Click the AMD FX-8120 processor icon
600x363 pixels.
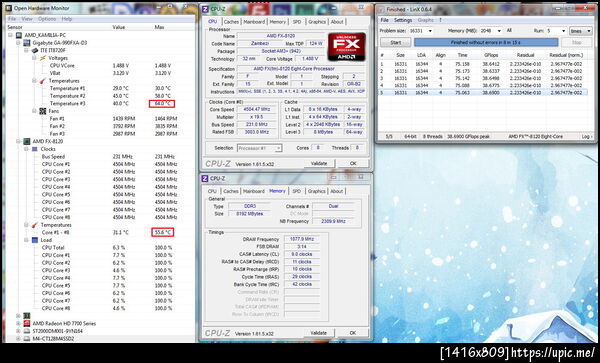point(27,141)
